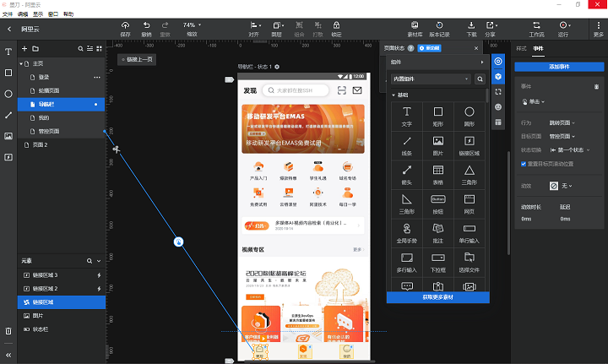
Task: Close the 页面状态 panel
Action: coord(476,48)
